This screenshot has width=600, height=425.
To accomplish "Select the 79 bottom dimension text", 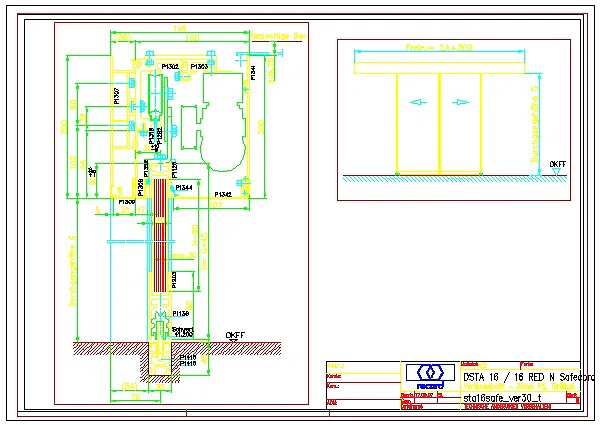I will pyautogui.click(x=135, y=397).
